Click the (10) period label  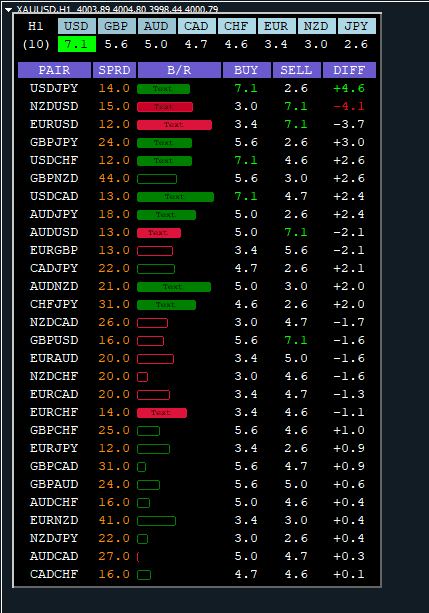click(36, 44)
